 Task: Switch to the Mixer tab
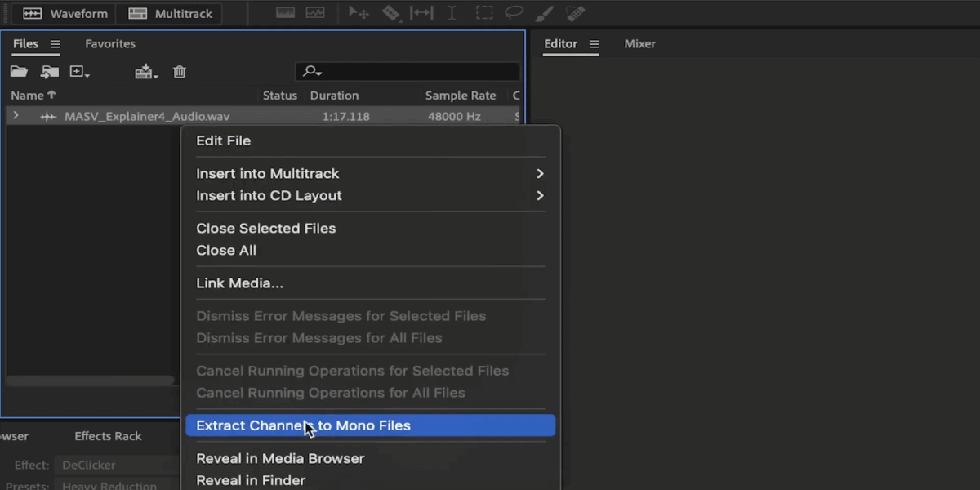pos(639,44)
